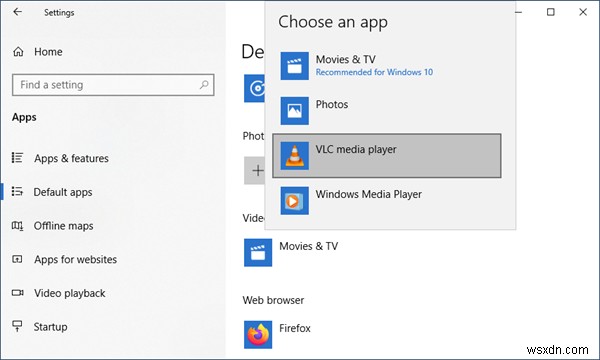Click the house icon beside Home
This screenshot has height=360, width=600.
18,52
